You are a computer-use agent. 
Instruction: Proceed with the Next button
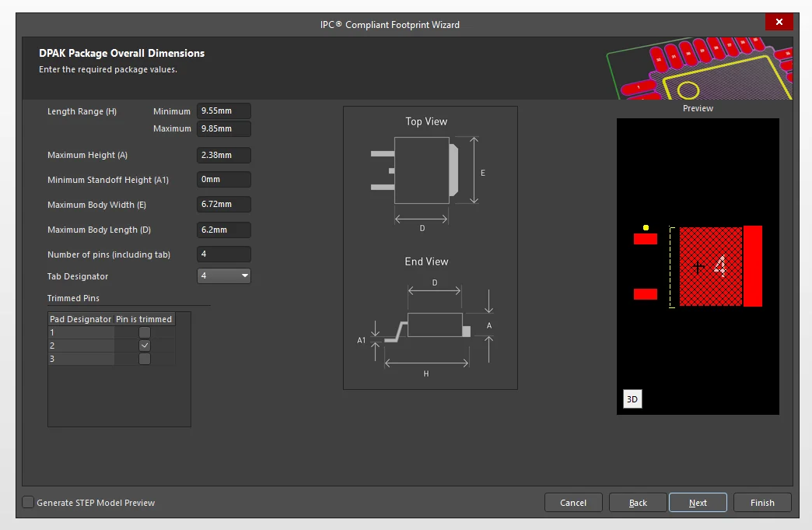698,503
